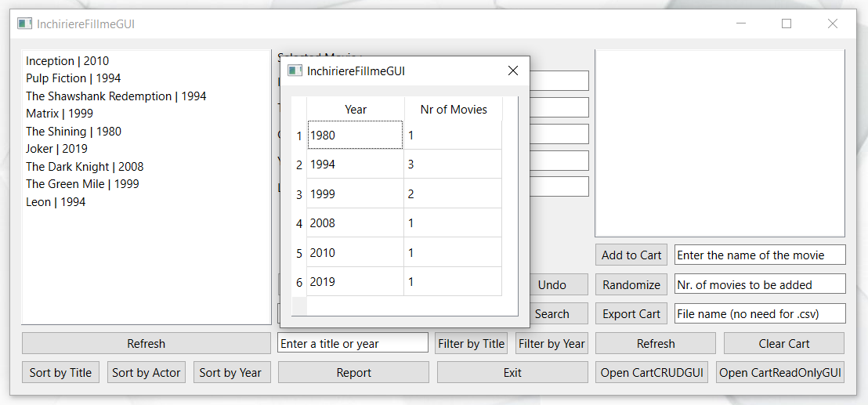Close the main InchiriereFilmeGUI window

click(x=833, y=24)
